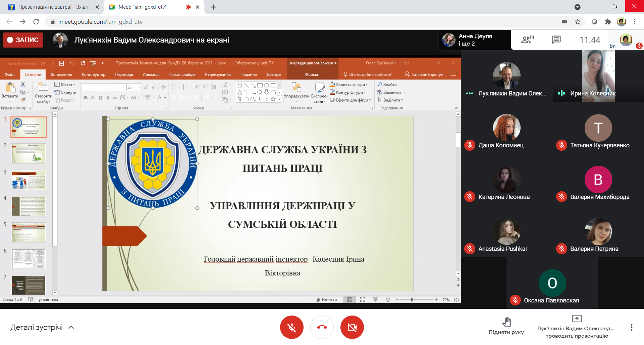The width and height of the screenshot is (644, 345).
Task: Unmute your microphone in Meet
Action: click(x=291, y=327)
